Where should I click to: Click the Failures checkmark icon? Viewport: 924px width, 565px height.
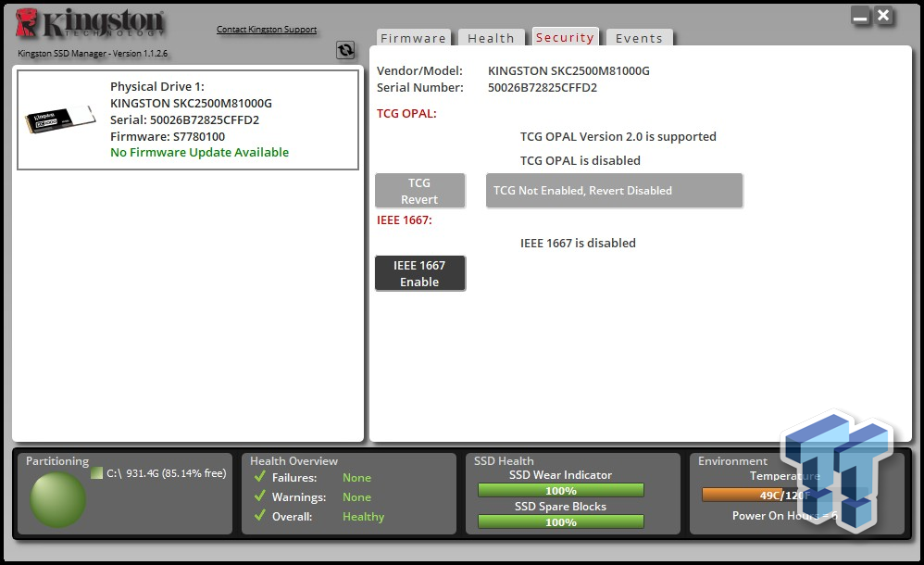(260, 476)
